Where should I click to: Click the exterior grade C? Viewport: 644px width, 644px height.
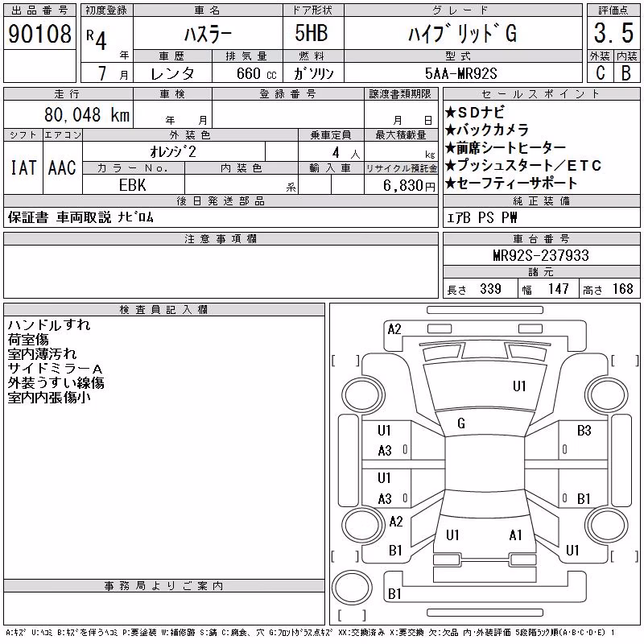[x=600, y=73]
